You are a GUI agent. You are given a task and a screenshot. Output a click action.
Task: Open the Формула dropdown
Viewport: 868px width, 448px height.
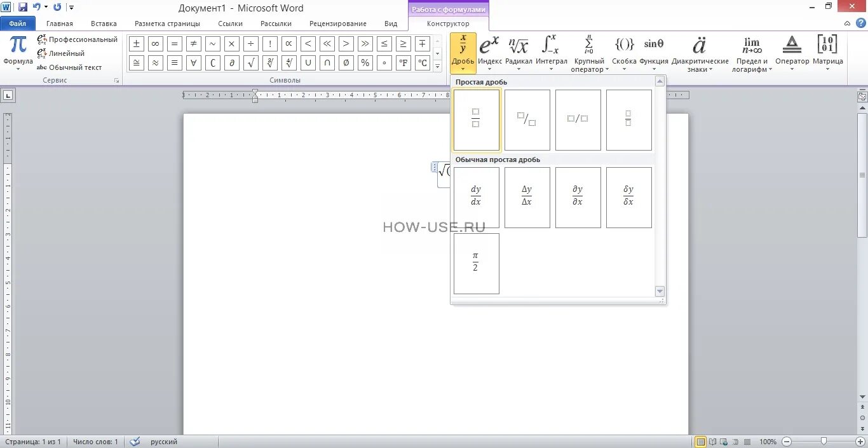[x=18, y=53]
